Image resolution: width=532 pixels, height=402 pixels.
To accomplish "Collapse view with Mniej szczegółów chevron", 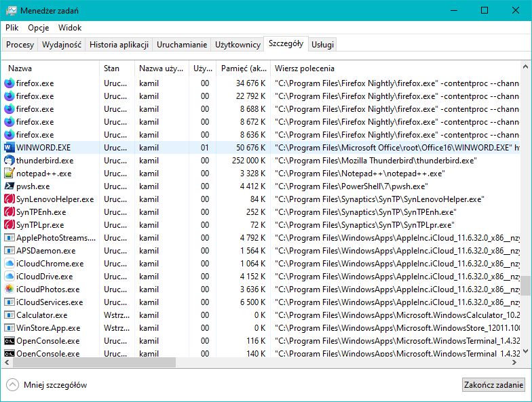I will (12, 384).
